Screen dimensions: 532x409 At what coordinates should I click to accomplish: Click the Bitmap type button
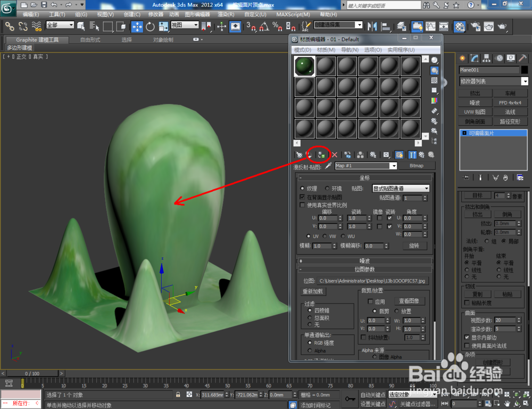point(417,166)
